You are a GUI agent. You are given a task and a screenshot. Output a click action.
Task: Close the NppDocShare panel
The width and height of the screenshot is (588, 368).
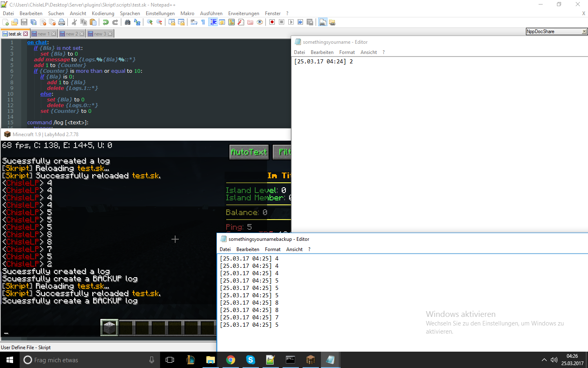tap(584, 31)
